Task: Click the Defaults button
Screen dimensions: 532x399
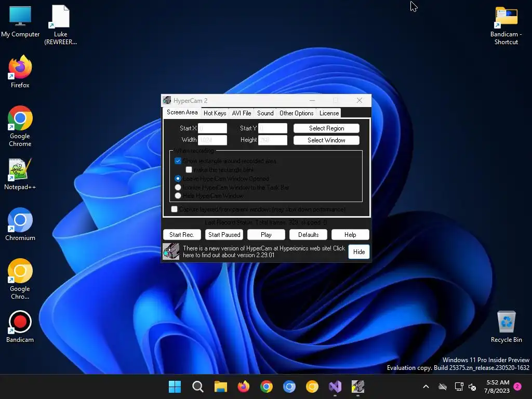Action: coord(308,235)
